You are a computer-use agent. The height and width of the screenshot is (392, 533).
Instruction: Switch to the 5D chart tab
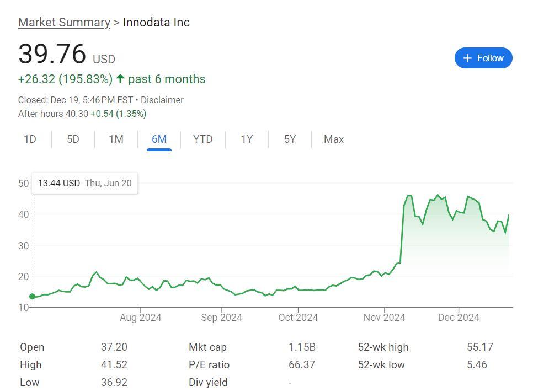pyautogui.click(x=73, y=139)
